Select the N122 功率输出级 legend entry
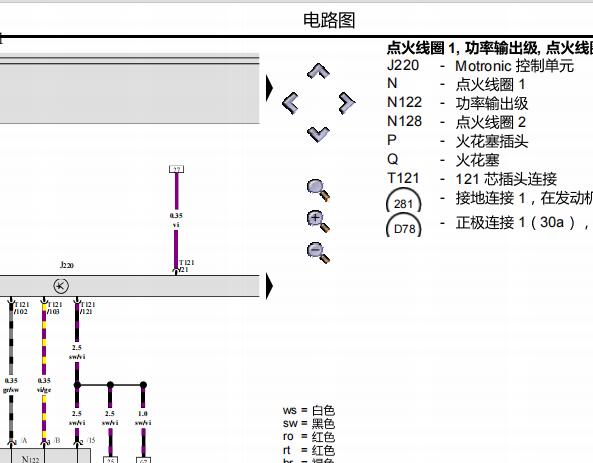Viewport: 593px width, 463px height. click(x=458, y=103)
